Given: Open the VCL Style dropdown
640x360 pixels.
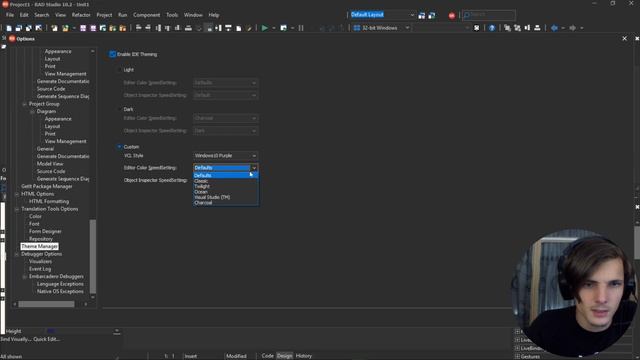Looking at the screenshot, I should coord(225,156).
